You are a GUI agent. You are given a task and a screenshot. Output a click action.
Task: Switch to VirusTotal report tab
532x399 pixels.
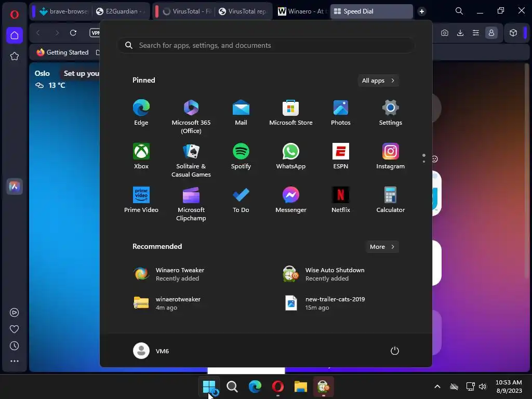point(243,11)
